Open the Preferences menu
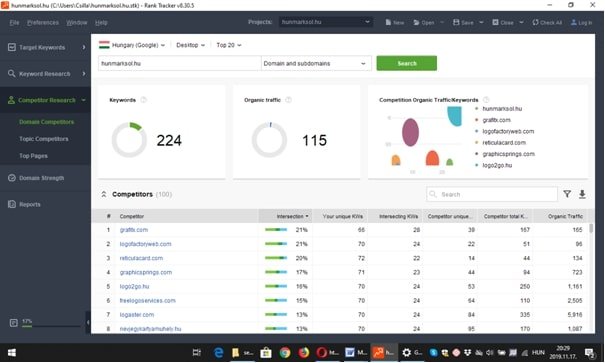This screenshot has width=605, height=363. tap(43, 22)
